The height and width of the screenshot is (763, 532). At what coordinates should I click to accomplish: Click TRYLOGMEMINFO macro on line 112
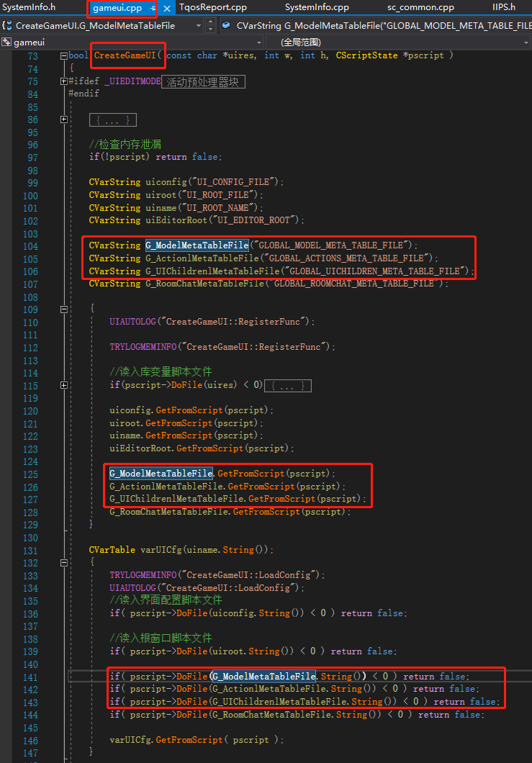[x=143, y=347]
